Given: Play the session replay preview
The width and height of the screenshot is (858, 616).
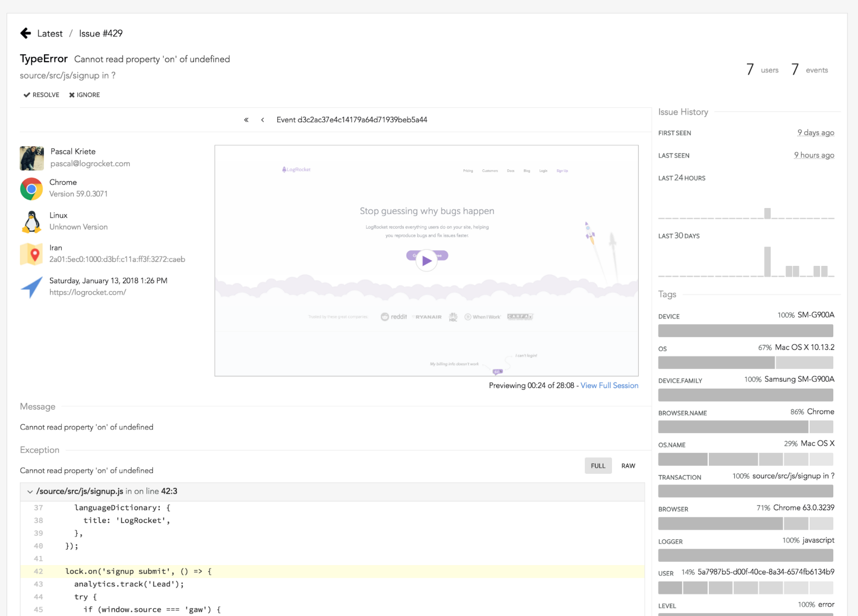Looking at the screenshot, I should click(x=426, y=261).
